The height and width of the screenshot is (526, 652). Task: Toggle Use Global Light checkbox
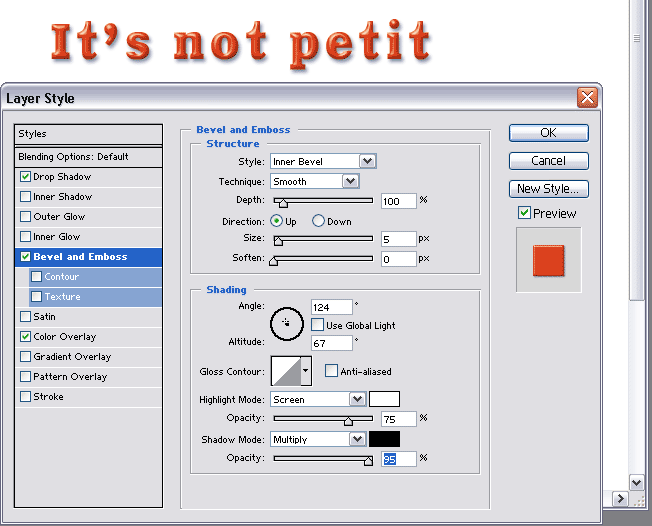click(x=317, y=324)
